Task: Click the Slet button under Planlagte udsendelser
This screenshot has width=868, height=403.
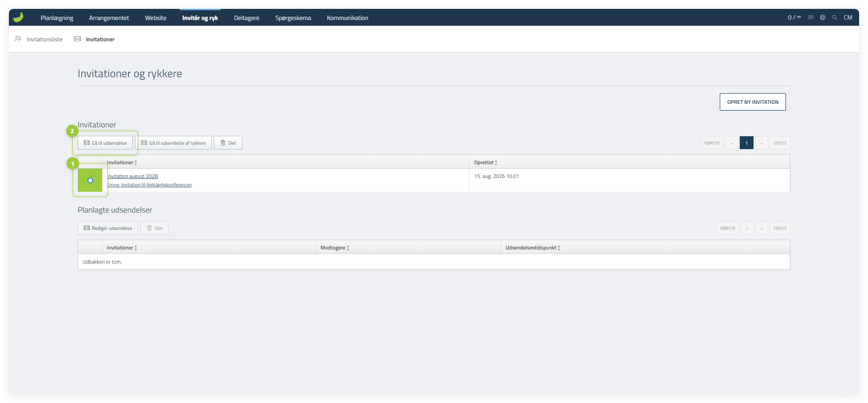Action: [x=154, y=228]
